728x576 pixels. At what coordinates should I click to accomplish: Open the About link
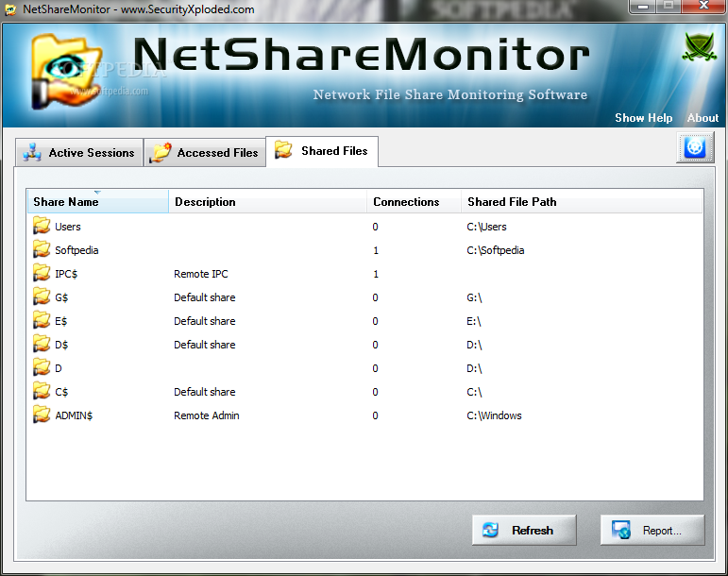click(703, 118)
